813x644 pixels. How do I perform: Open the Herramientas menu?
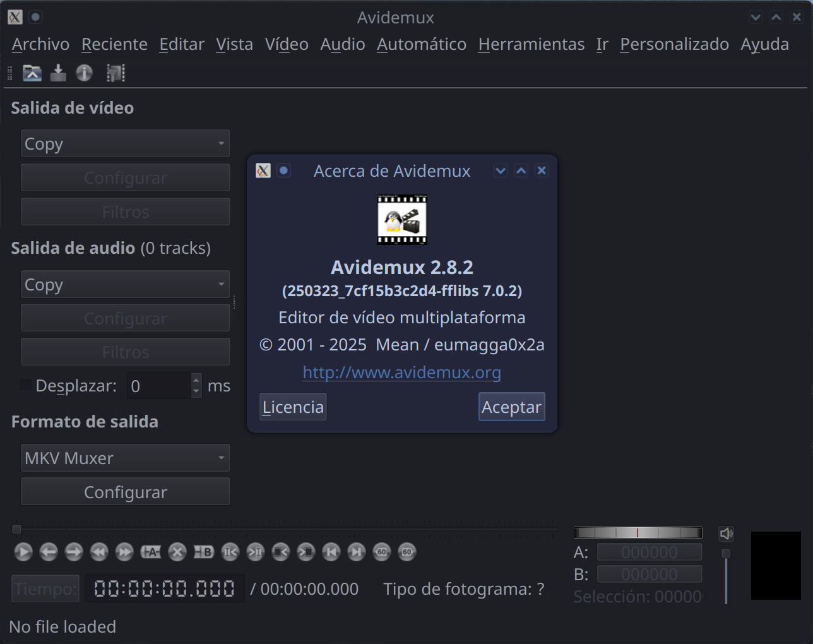pos(531,44)
